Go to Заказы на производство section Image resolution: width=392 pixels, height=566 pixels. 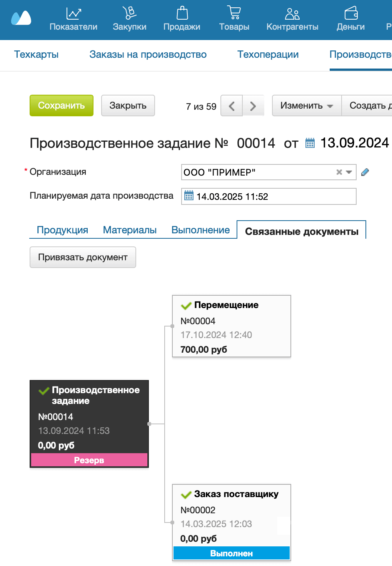(x=148, y=54)
